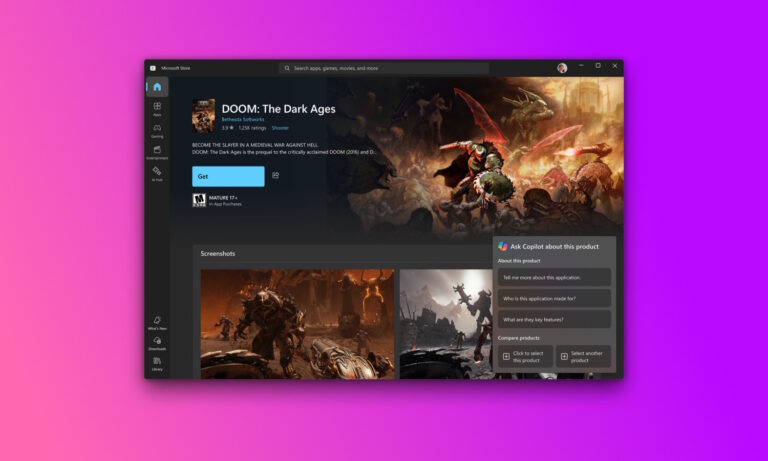768x461 pixels.
Task: Click the share icon beside Get
Action: click(276, 176)
